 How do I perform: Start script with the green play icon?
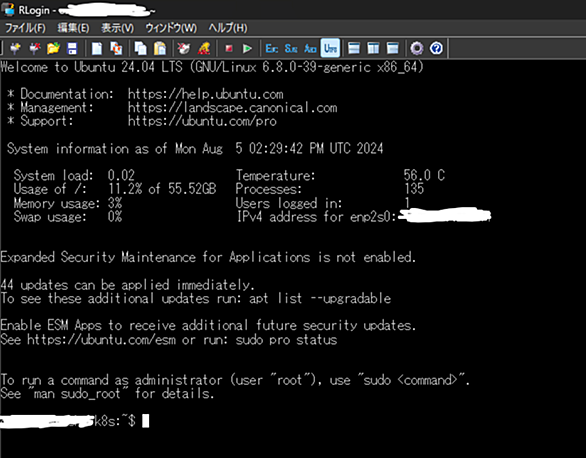pyautogui.click(x=247, y=48)
